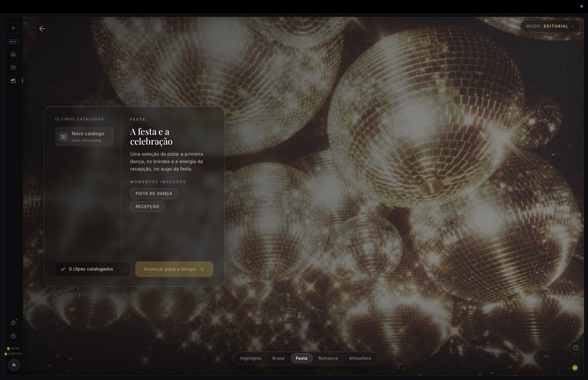This screenshot has width=588, height=380.
Task: Select the RECEPÇÃO chip
Action: [147, 206]
